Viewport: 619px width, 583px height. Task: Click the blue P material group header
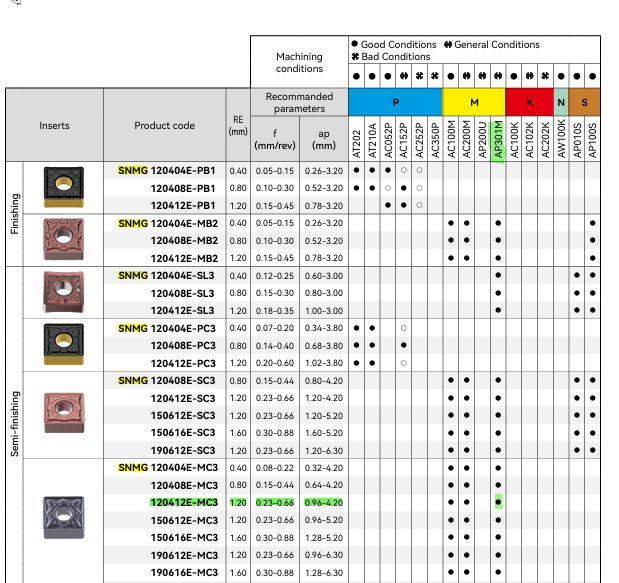pos(395,102)
